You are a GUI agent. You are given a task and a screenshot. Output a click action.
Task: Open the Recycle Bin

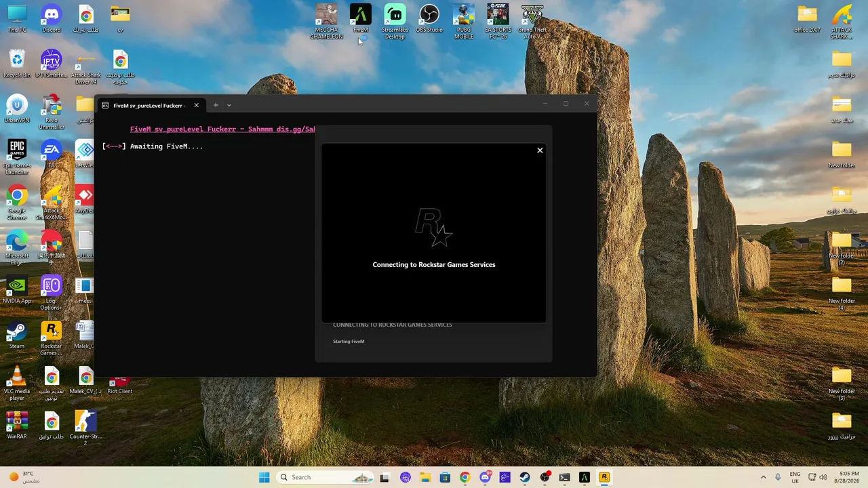pos(17,64)
